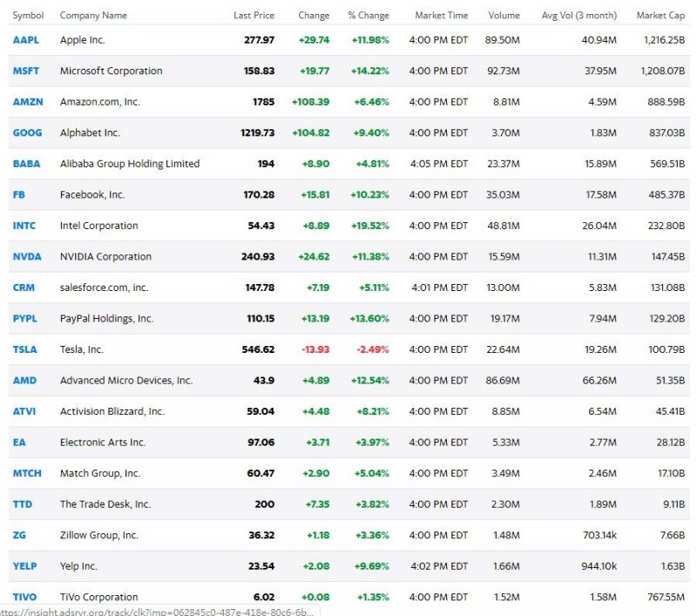Open the AMD ticker symbol link
Image resolution: width=697 pixels, height=616 pixels.
coord(24,381)
